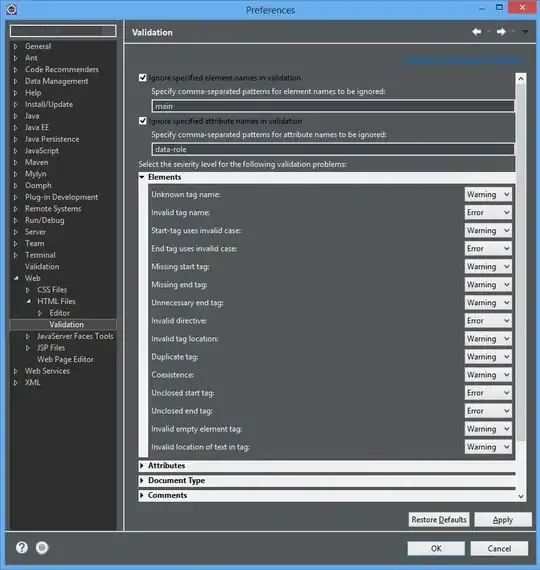Select Web Page Editor tree item
The width and height of the screenshot is (540, 570).
(65, 360)
